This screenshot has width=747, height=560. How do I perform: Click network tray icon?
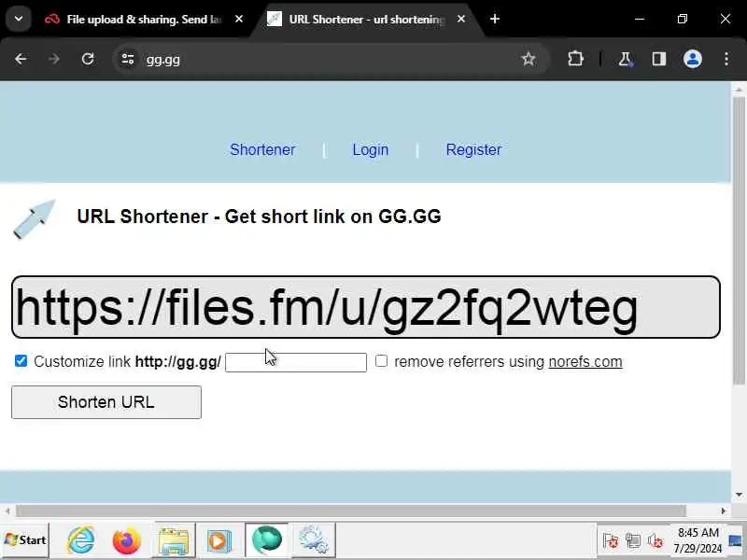(633, 540)
